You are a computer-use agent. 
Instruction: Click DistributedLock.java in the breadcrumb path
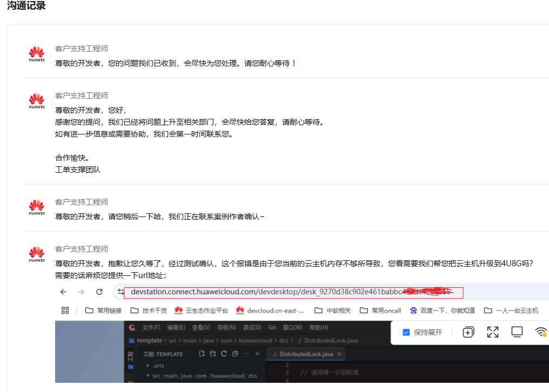tap(331, 340)
